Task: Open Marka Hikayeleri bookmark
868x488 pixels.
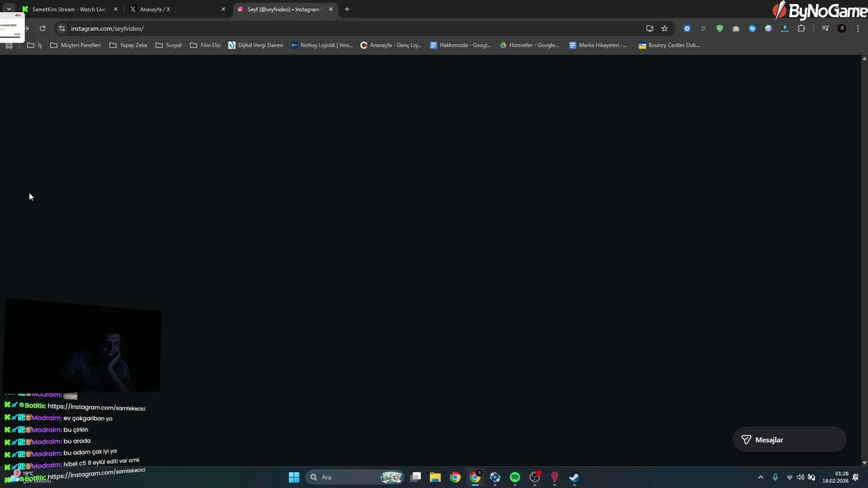Action: [598, 45]
